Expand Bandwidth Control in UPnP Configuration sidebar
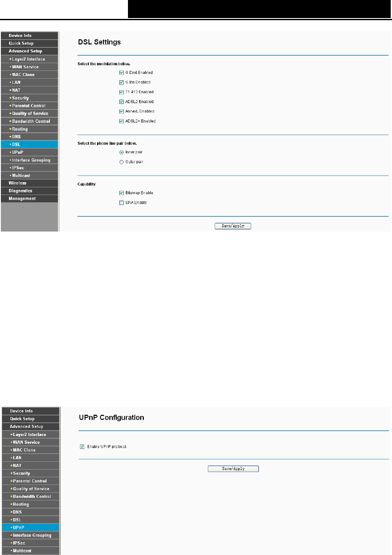The image size is (392, 555). pyautogui.click(x=30, y=496)
